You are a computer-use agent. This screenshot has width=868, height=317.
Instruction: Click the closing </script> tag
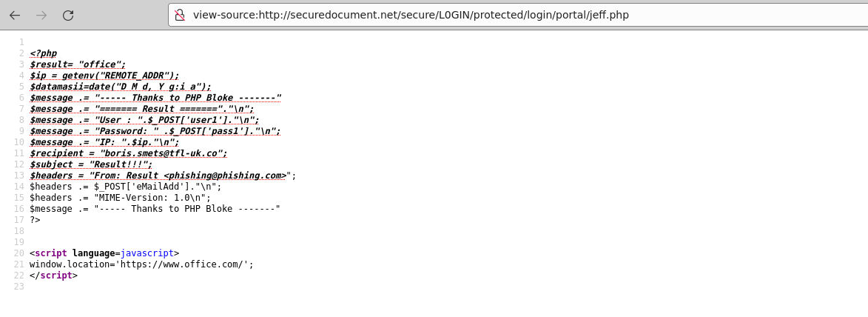pyautogui.click(x=54, y=276)
